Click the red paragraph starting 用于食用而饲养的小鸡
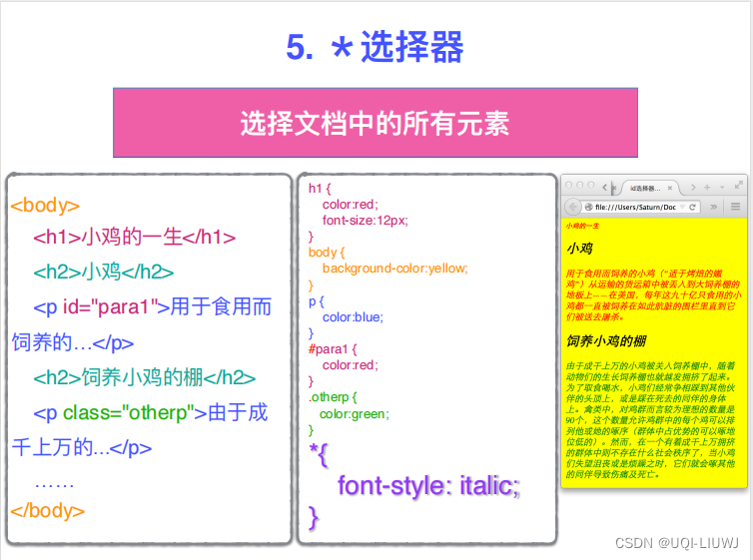 click(653, 295)
